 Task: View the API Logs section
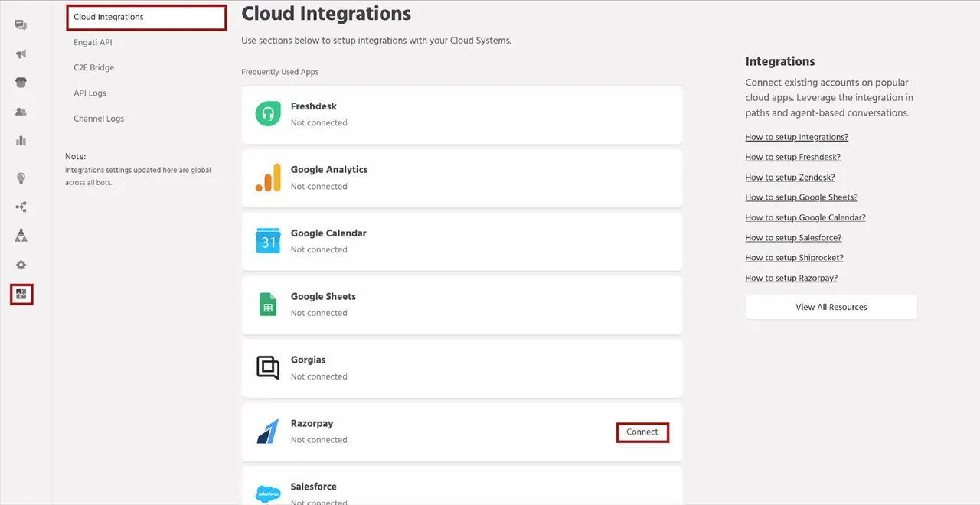click(90, 93)
